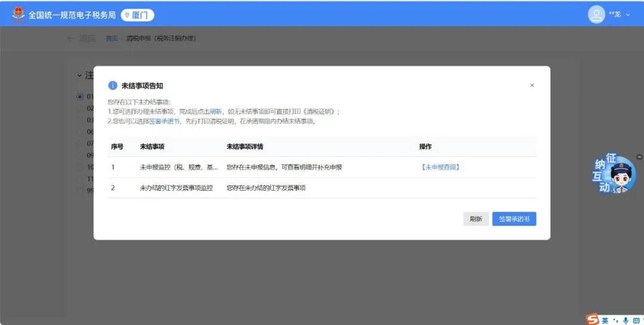Image resolution: width=644 pixels, height=325 pixels.
Task: Click the national tax bureau emblem logo
Action: click(x=18, y=14)
